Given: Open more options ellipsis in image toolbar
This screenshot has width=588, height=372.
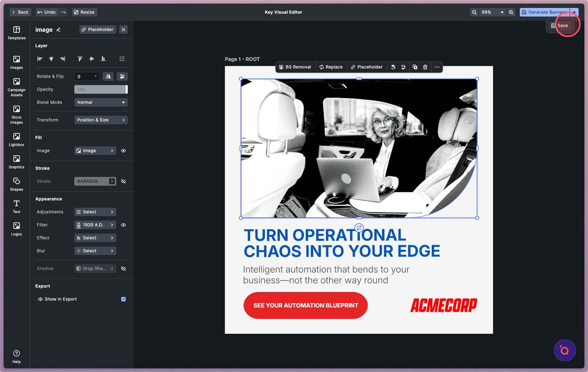Looking at the screenshot, I should click(437, 67).
